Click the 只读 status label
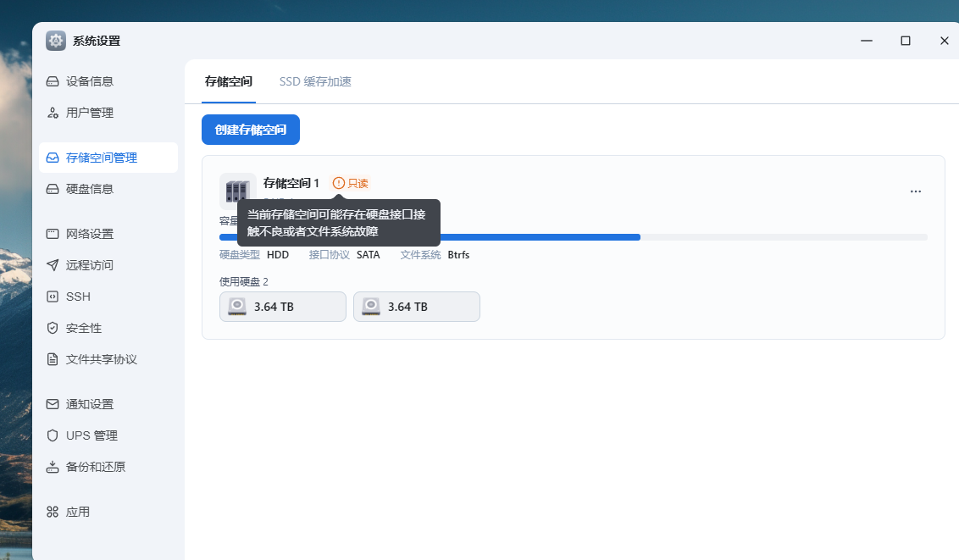 pos(358,183)
